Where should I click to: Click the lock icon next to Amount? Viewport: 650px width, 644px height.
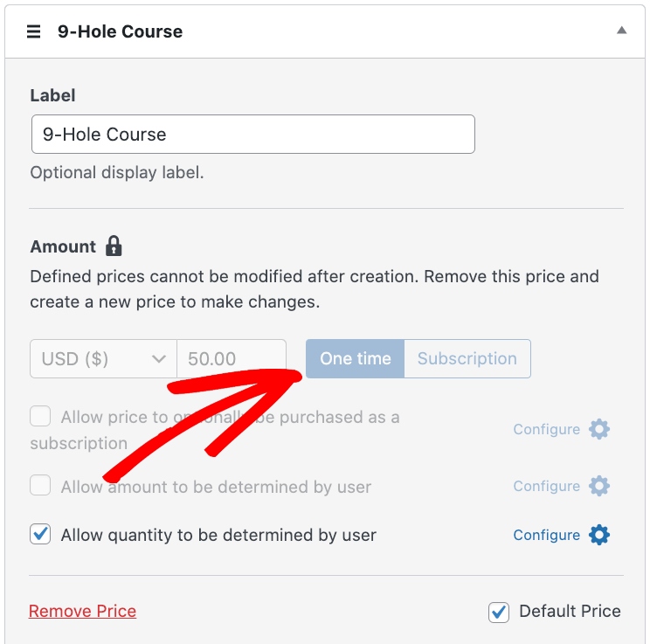114,246
